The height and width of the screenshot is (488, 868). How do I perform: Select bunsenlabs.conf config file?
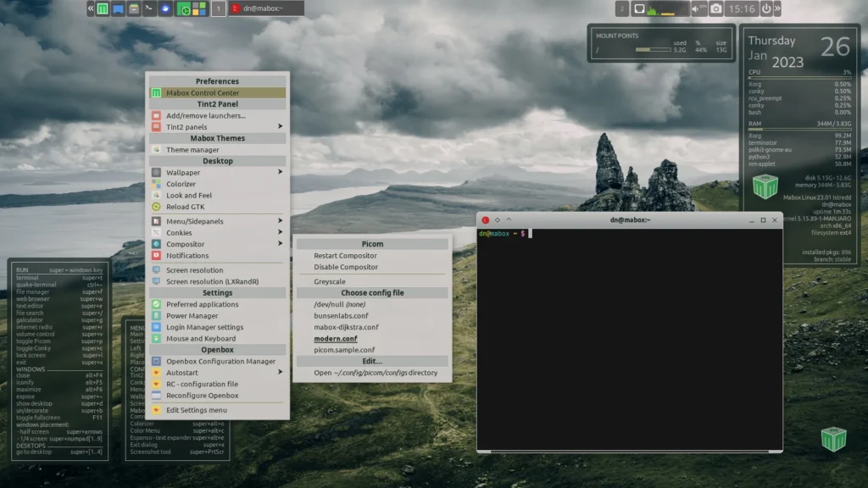point(372,316)
